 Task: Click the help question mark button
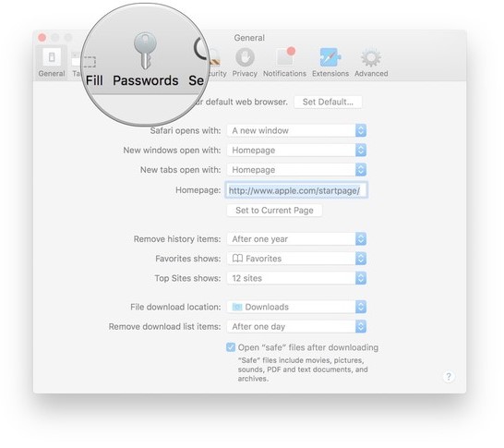pos(449,376)
